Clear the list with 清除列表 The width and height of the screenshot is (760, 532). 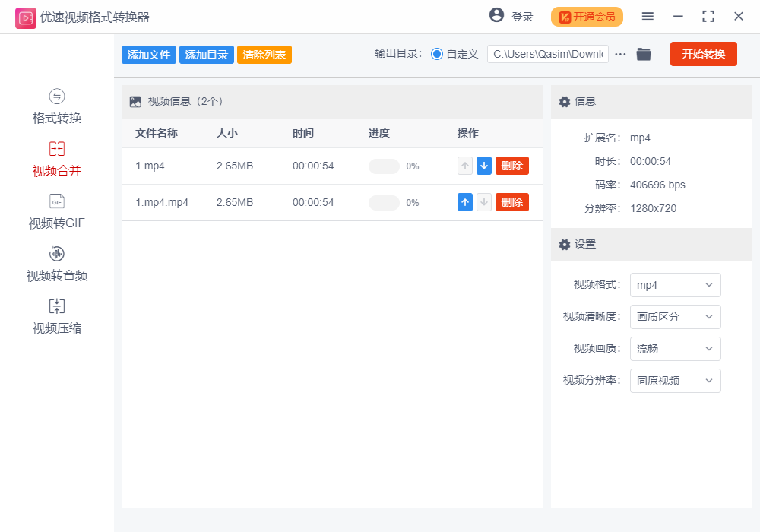tap(264, 54)
